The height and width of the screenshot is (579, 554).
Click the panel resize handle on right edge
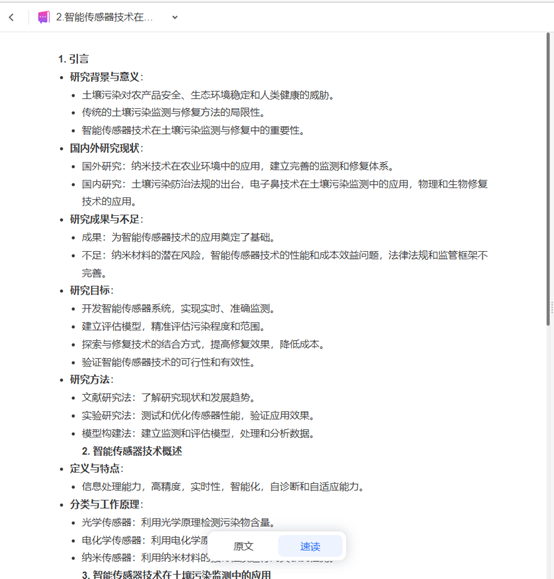click(552, 307)
